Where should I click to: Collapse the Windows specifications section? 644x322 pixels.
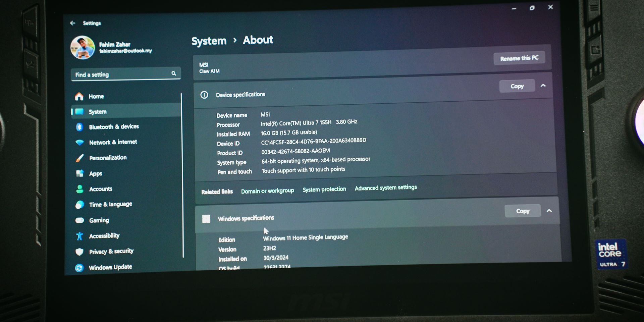tap(549, 211)
